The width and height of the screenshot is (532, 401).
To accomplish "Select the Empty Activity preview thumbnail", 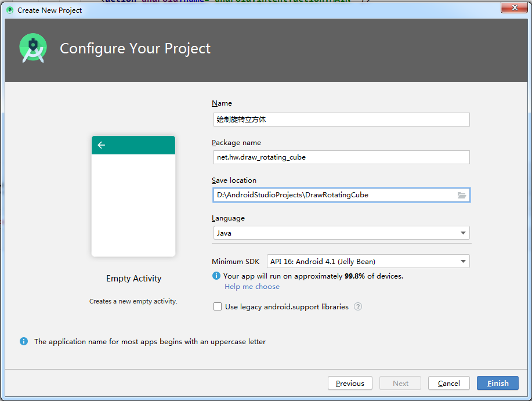I will coord(133,196).
